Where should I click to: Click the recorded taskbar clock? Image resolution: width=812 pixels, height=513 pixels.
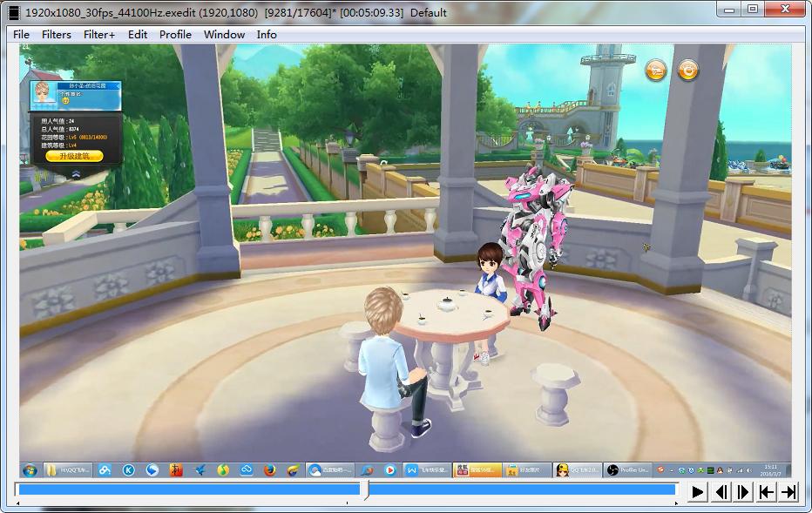pyautogui.click(x=770, y=470)
